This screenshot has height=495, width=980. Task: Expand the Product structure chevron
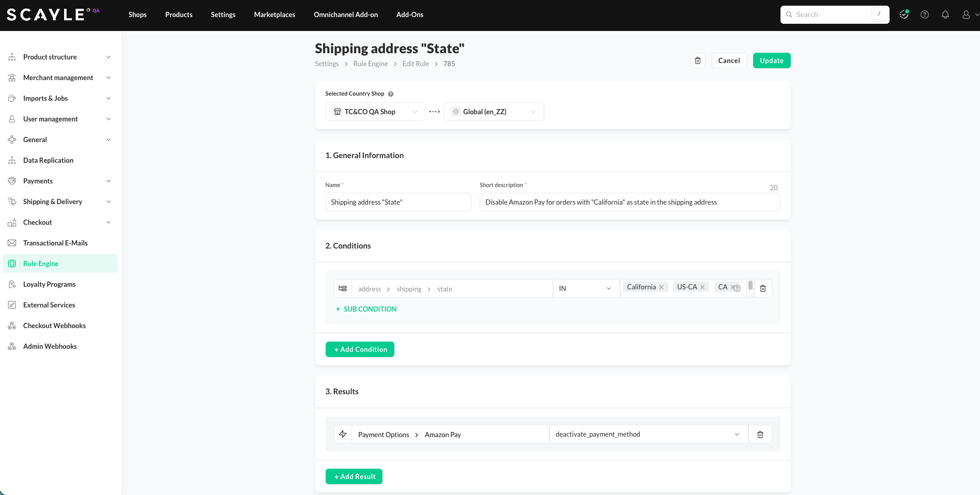pos(109,57)
